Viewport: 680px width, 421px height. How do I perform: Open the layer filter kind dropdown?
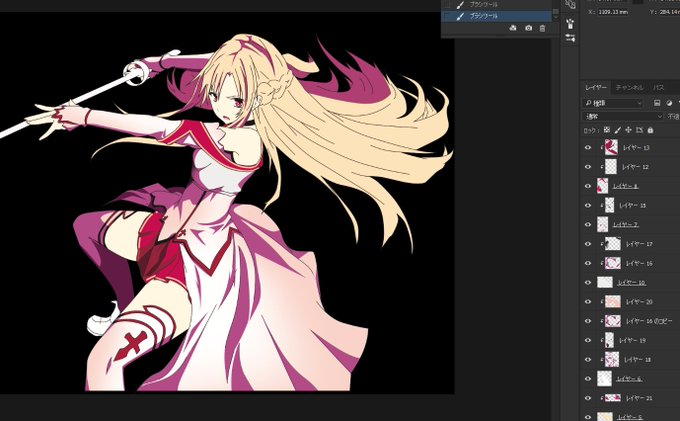[x=612, y=103]
